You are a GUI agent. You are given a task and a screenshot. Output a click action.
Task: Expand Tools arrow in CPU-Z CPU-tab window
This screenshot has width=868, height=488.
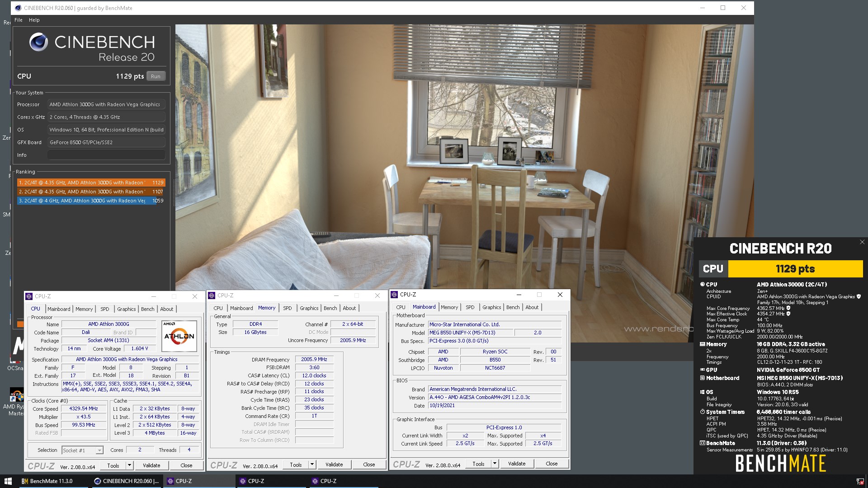129,465
